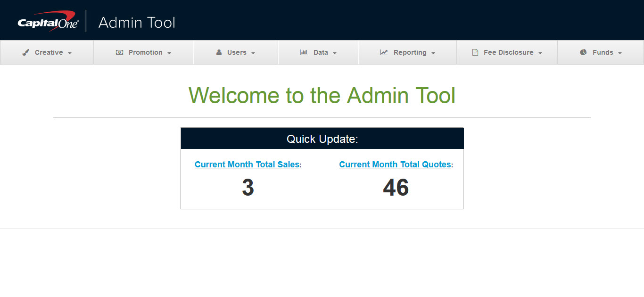Select the Fee Disclosure menu label

tap(508, 52)
